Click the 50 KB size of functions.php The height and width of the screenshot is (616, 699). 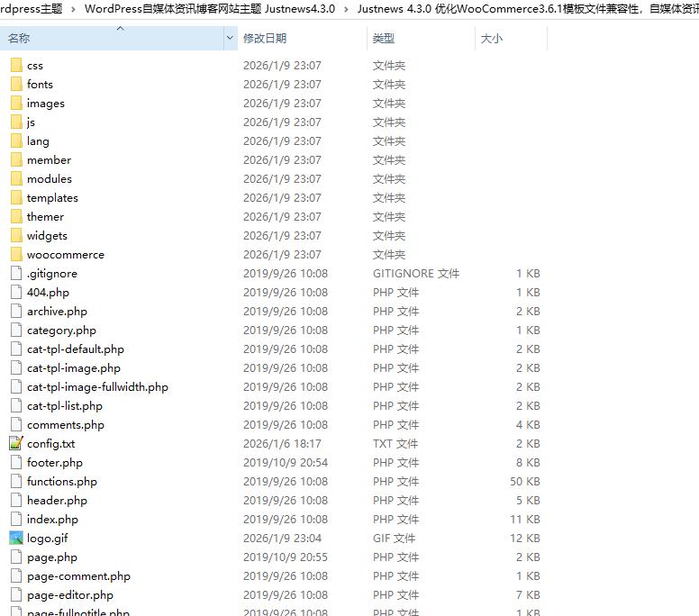525,482
